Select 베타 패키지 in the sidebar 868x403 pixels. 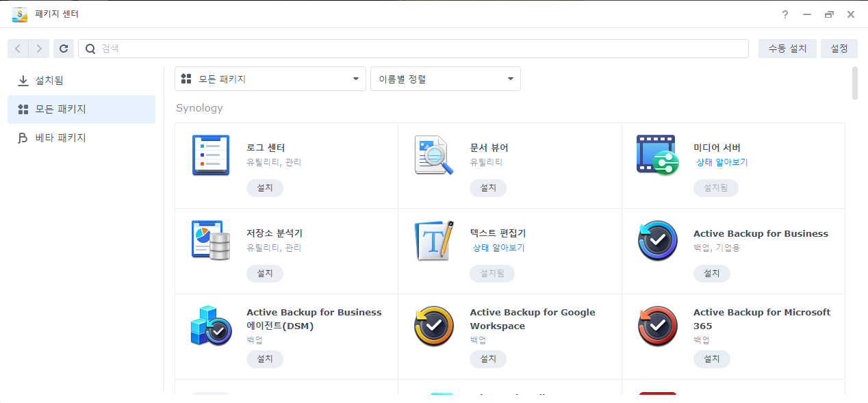[x=81, y=138]
